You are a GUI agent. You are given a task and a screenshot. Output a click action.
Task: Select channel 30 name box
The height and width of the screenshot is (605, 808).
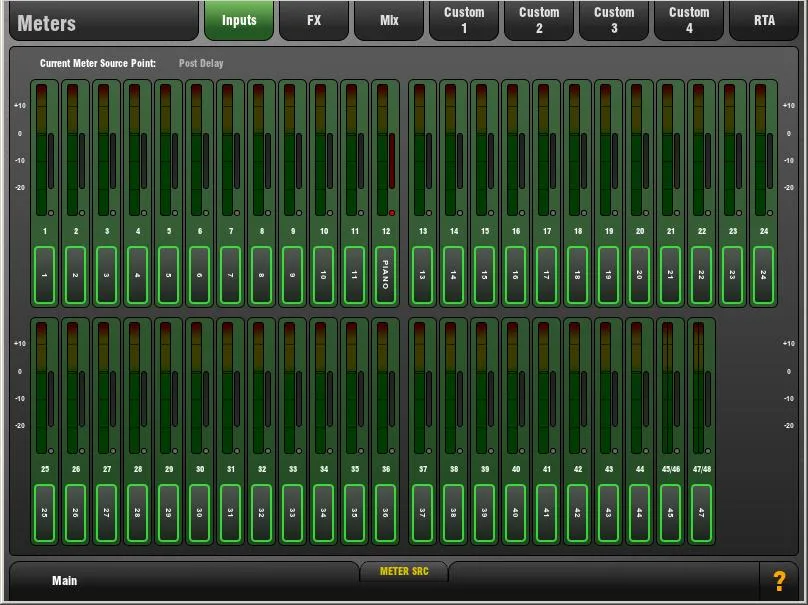click(199, 513)
